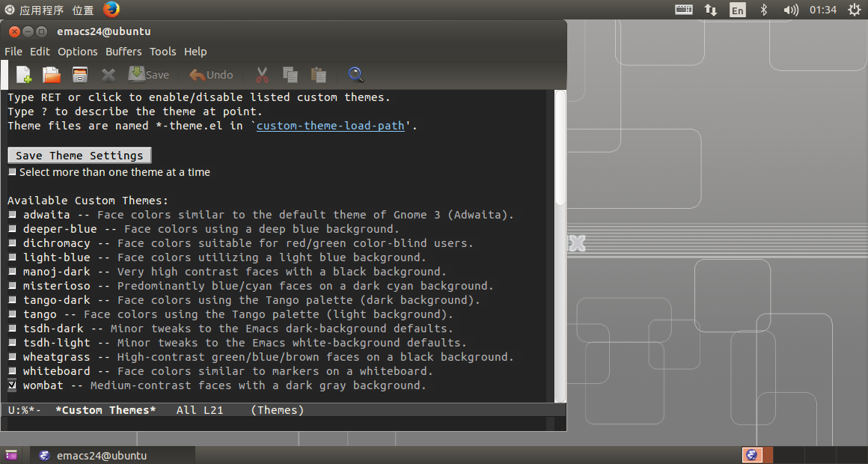The height and width of the screenshot is (464, 868).
Task: Click the wombat theme name
Action: (43, 385)
